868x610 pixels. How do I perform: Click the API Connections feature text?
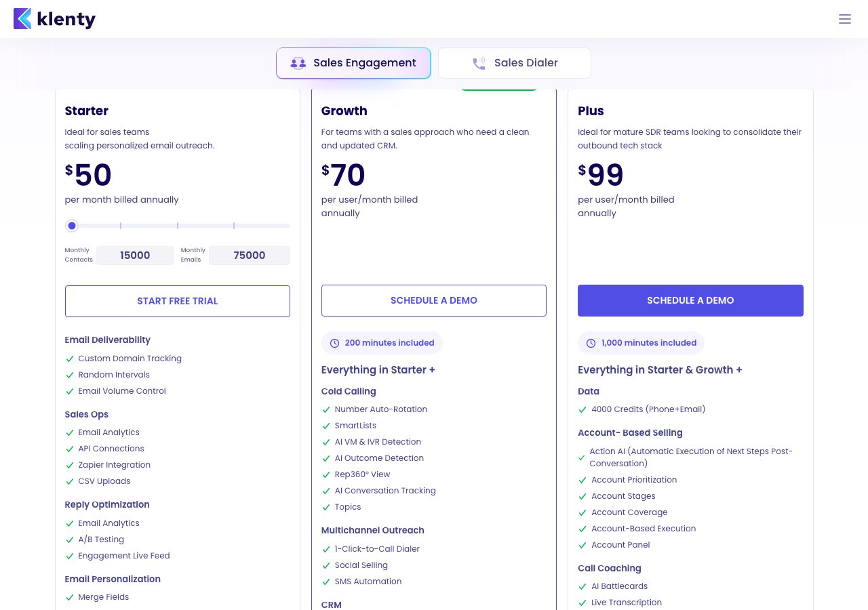point(111,449)
